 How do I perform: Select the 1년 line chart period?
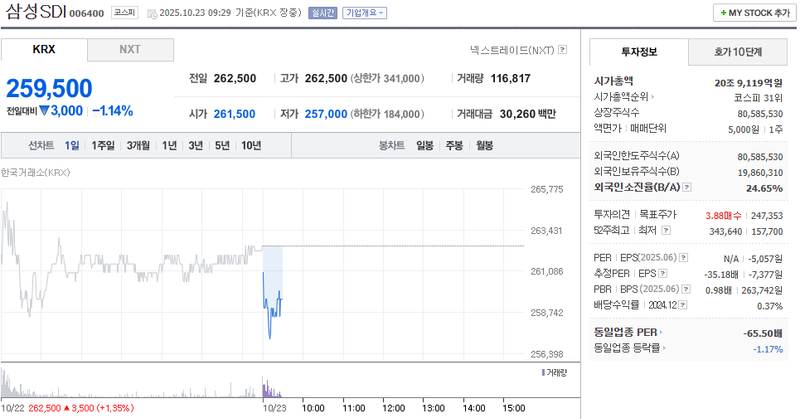[x=169, y=146]
